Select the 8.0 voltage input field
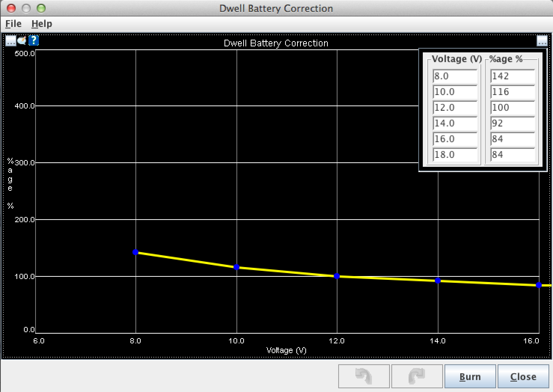Viewport: 553px width, 392px height. [455, 76]
